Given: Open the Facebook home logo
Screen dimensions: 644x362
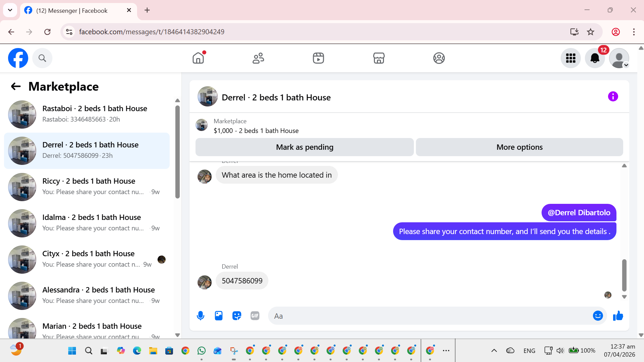Looking at the screenshot, I should (x=18, y=58).
